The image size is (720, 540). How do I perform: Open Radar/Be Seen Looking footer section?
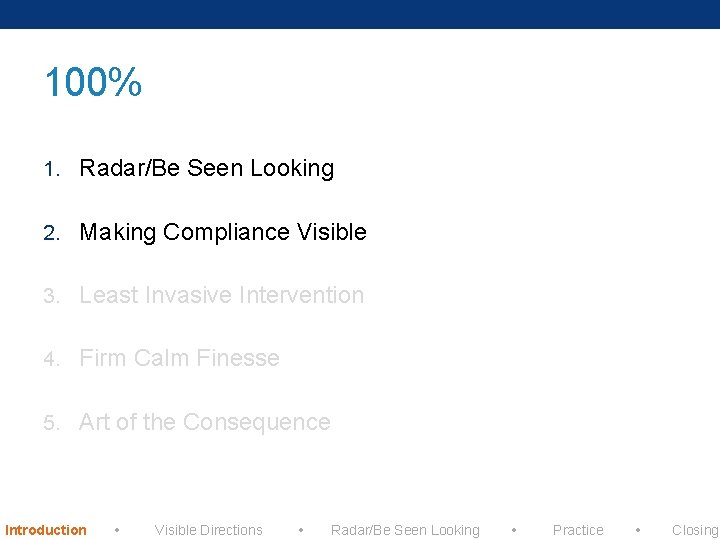(405, 530)
